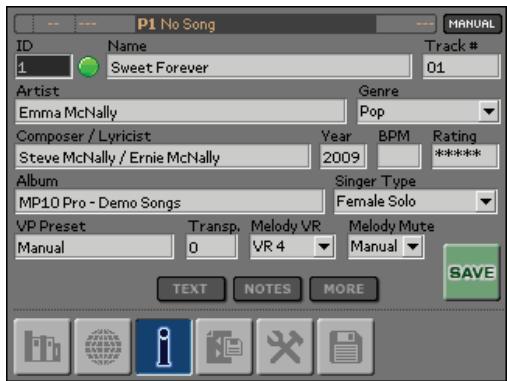Click the NOTES button
The height and width of the screenshot is (381, 507).
click(268, 289)
